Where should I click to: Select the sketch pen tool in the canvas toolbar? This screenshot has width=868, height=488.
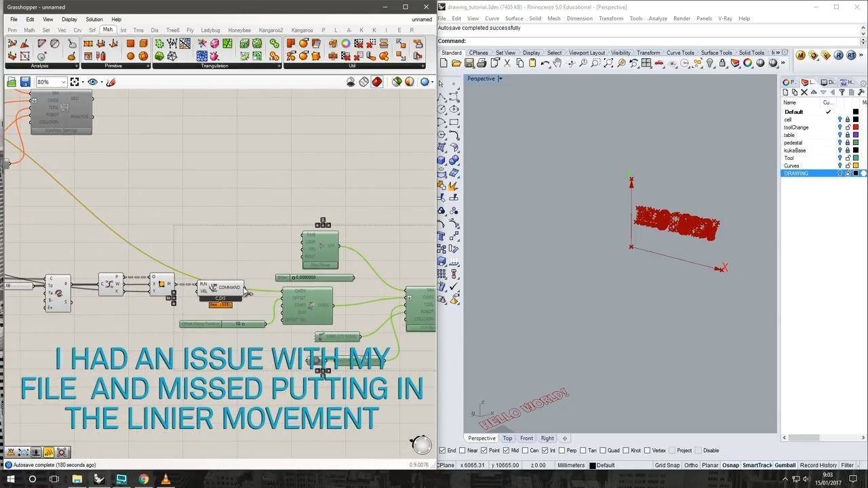click(x=111, y=82)
